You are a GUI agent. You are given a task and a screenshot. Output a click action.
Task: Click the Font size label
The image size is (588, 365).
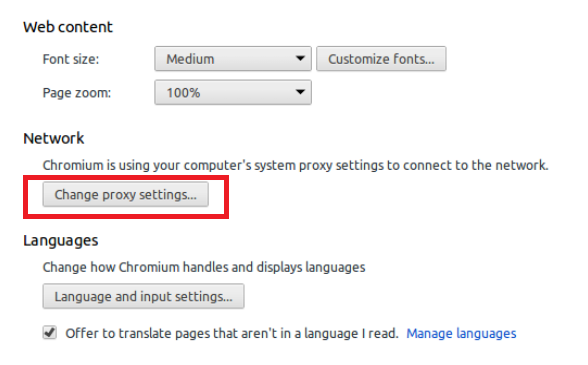(x=71, y=59)
